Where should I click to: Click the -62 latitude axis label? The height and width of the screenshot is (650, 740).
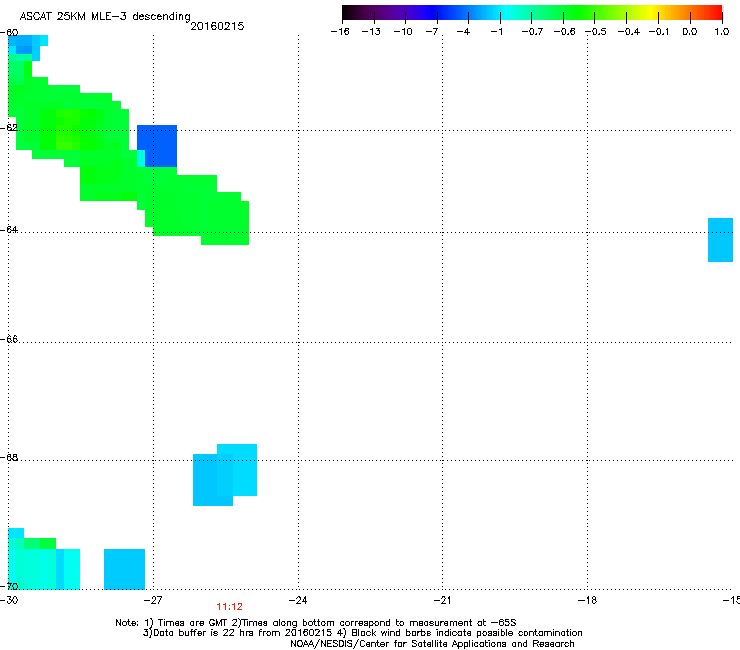pos(9,127)
